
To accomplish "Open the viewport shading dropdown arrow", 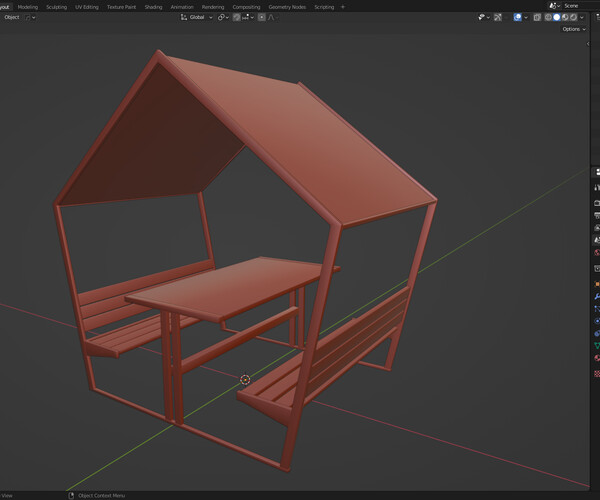I will [x=582, y=17].
